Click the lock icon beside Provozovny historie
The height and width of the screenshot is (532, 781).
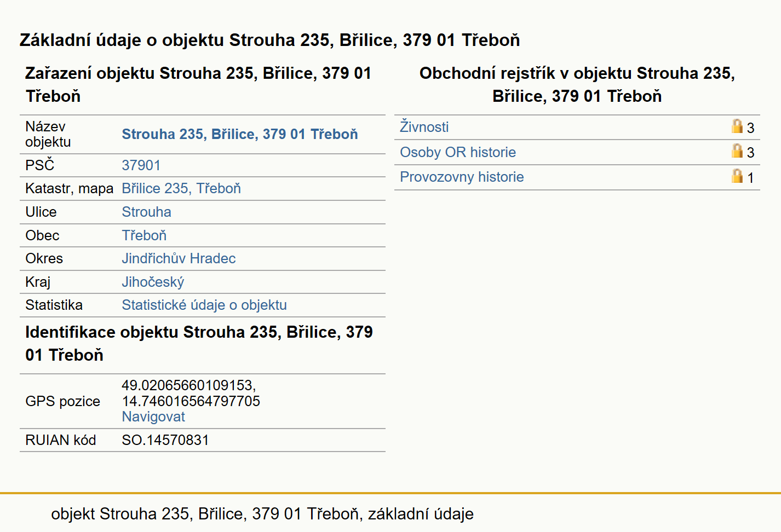737,176
